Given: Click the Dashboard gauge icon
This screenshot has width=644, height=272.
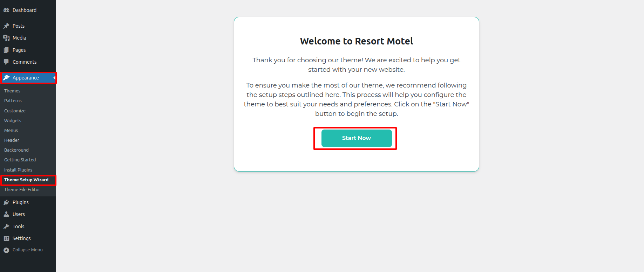Looking at the screenshot, I should point(6,10).
